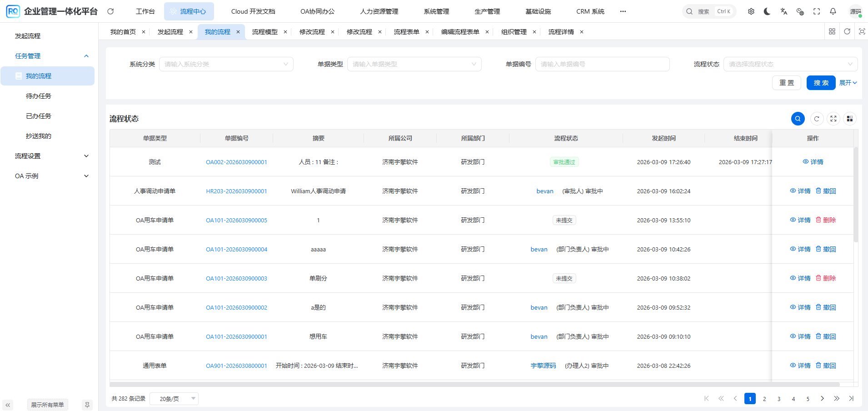This screenshot has width=868, height=411.
Task: Open the 系统分类 dropdown
Action: tap(226, 64)
